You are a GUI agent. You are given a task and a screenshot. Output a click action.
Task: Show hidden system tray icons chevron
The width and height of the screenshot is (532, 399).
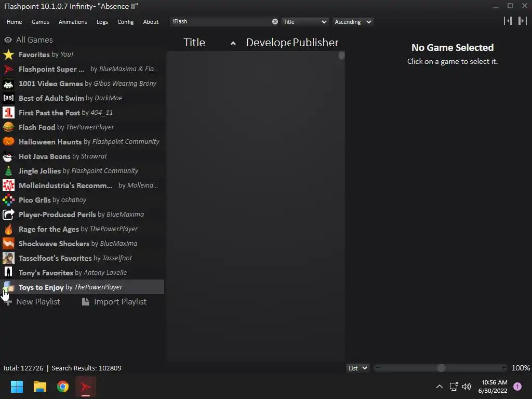coord(440,387)
